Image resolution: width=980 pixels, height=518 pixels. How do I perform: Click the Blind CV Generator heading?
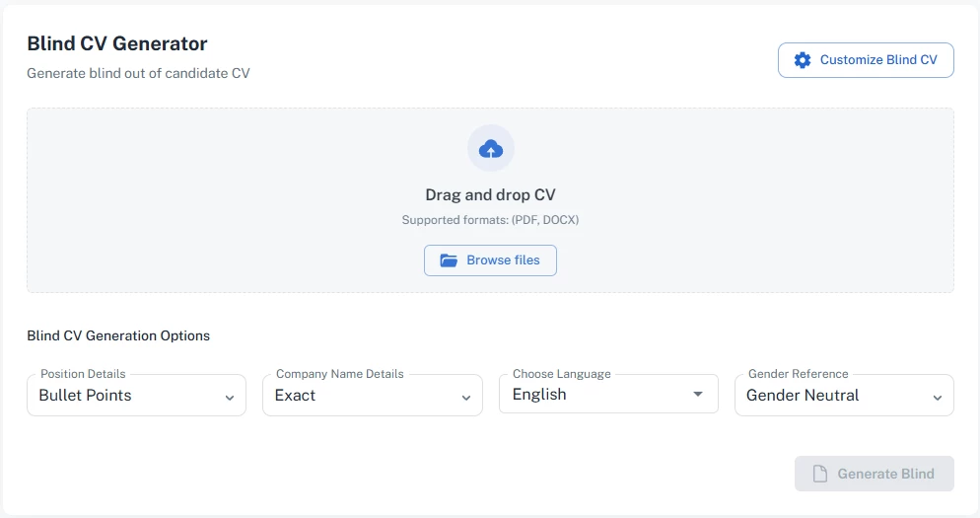[117, 43]
